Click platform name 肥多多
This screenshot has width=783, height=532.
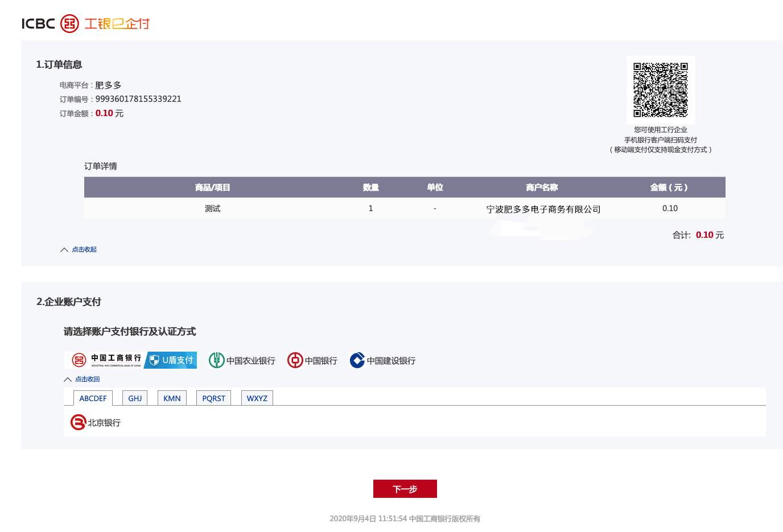pos(108,85)
